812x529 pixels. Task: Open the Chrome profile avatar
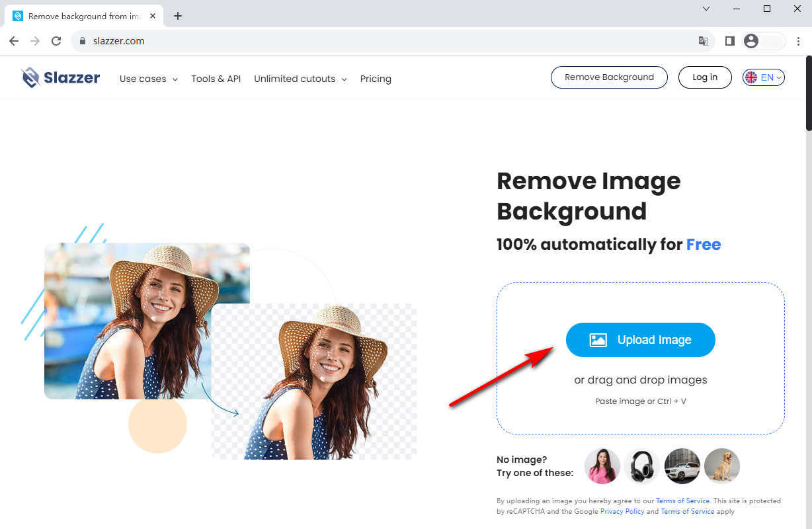coord(751,41)
